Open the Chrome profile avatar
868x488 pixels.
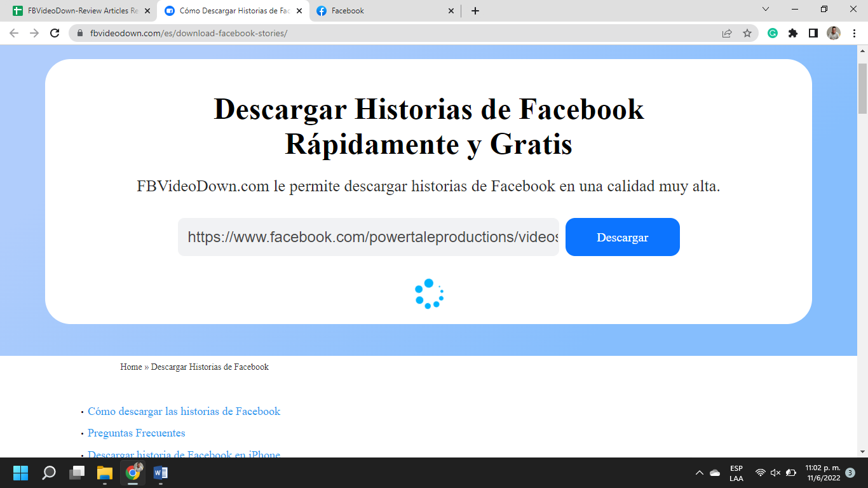834,33
